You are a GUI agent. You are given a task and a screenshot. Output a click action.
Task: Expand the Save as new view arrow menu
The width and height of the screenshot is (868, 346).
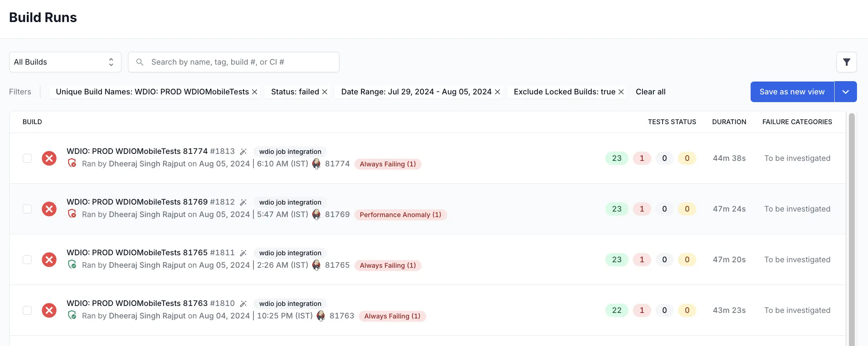click(846, 92)
